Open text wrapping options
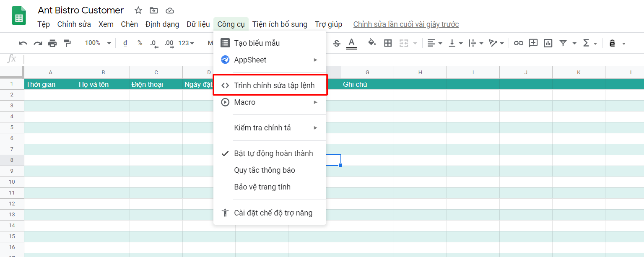The image size is (644, 257). click(x=476, y=43)
